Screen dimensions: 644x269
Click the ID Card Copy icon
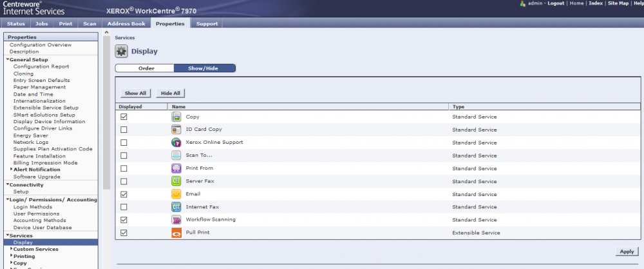click(x=176, y=130)
